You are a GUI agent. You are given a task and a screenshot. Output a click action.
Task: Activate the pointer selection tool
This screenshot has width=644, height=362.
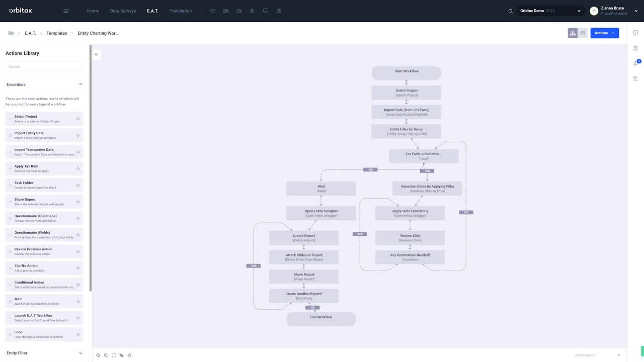[122, 355]
